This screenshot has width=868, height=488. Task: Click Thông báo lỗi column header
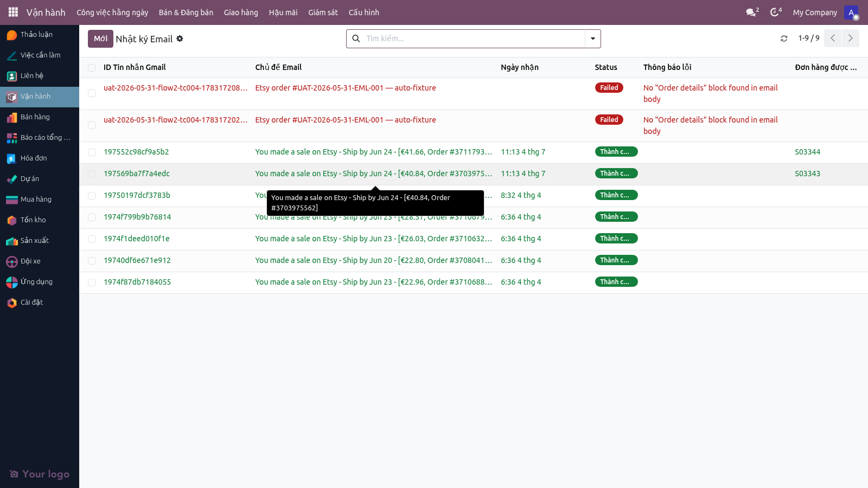[667, 67]
